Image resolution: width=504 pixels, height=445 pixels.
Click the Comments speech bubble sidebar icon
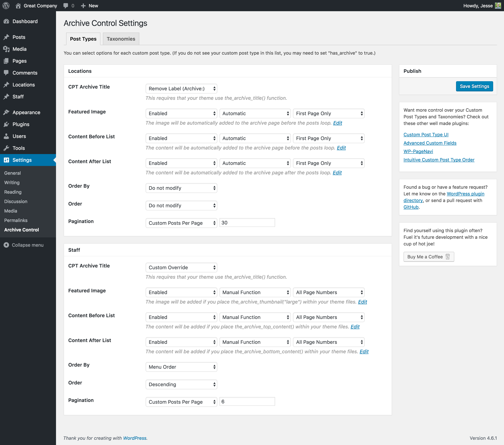[6, 73]
